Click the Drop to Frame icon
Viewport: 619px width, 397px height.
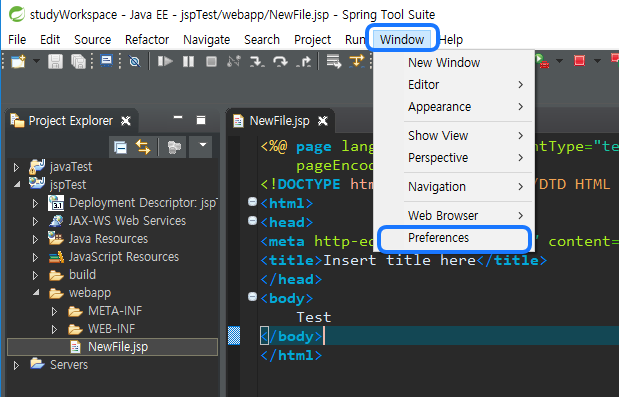pyautogui.click(x=334, y=62)
